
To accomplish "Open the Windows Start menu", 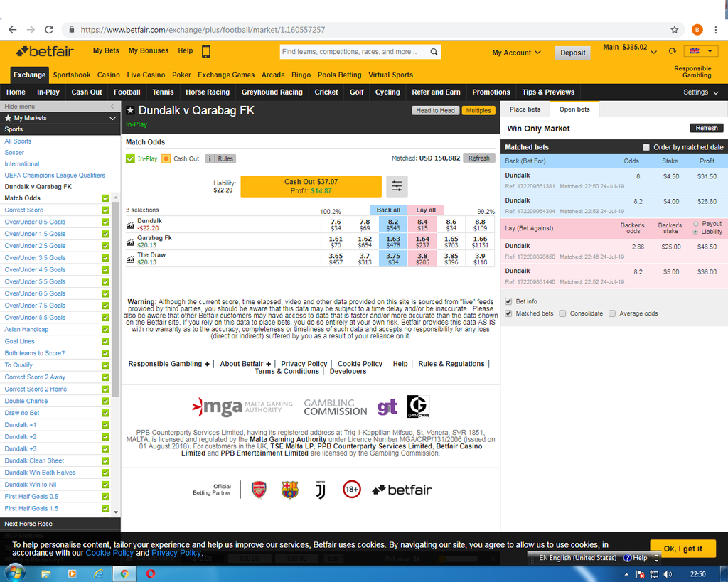I will tap(14, 573).
